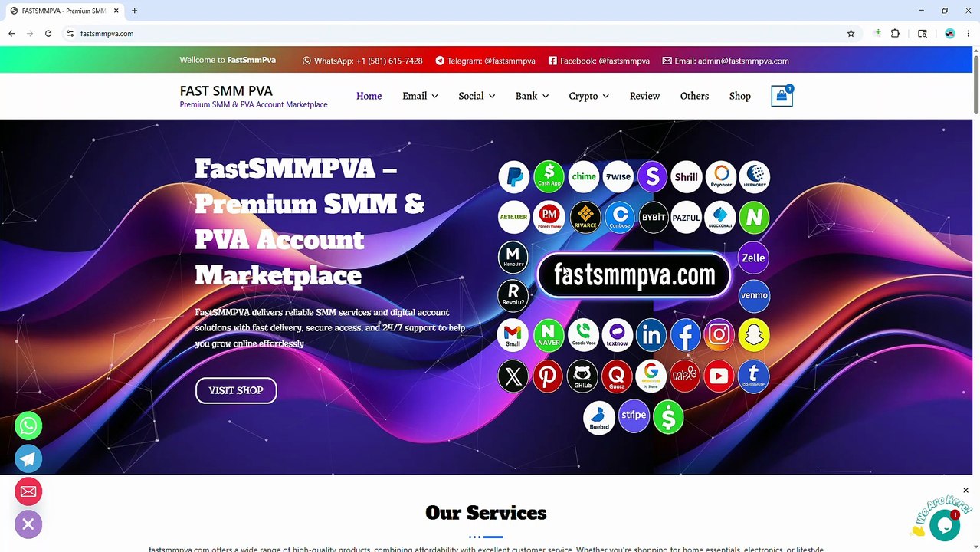Image resolution: width=980 pixels, height=552 pixels.
Task: Click the TextNow logo circle
Action: [x=618, y=335]
